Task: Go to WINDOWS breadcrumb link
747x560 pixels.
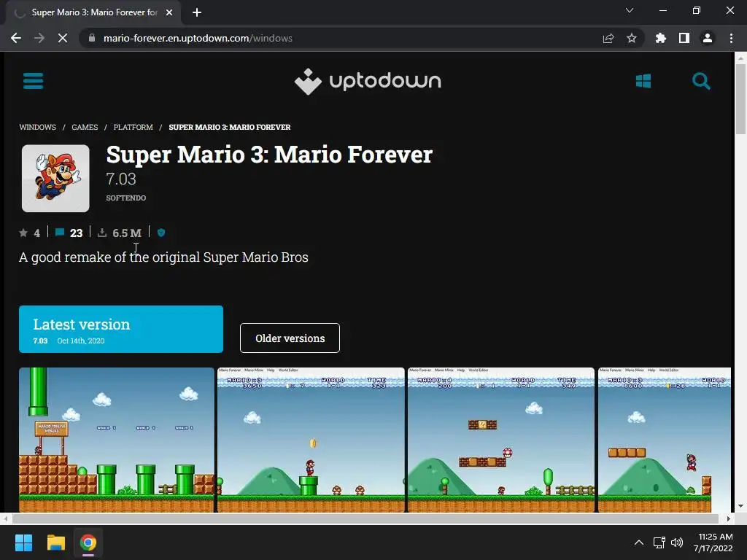Action: coord(38,127)
